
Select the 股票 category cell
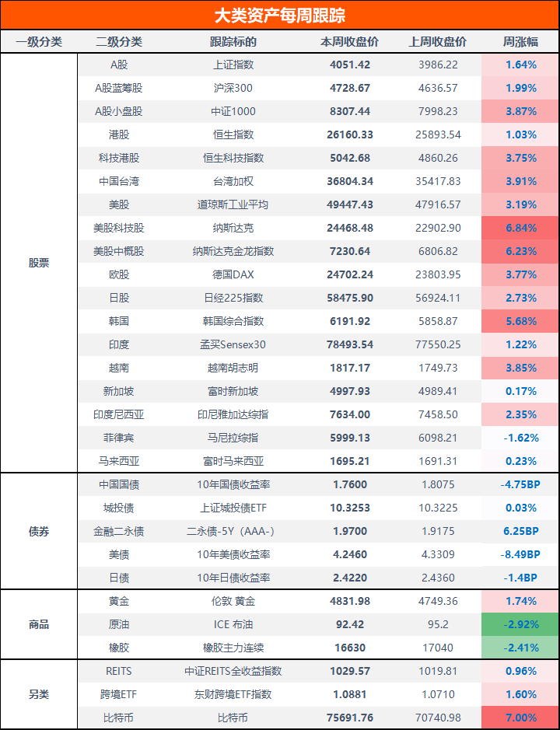tap(39, 263)
